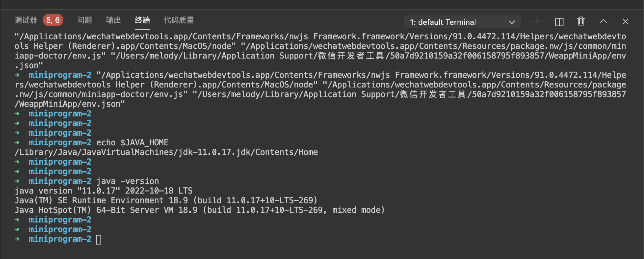
Task: Select the 终端 tab
Action: [142, 20]
